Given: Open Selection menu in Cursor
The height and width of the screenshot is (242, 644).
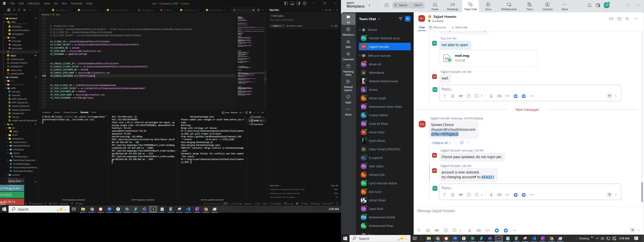Looking at the screenshot, I should (33, 4).
